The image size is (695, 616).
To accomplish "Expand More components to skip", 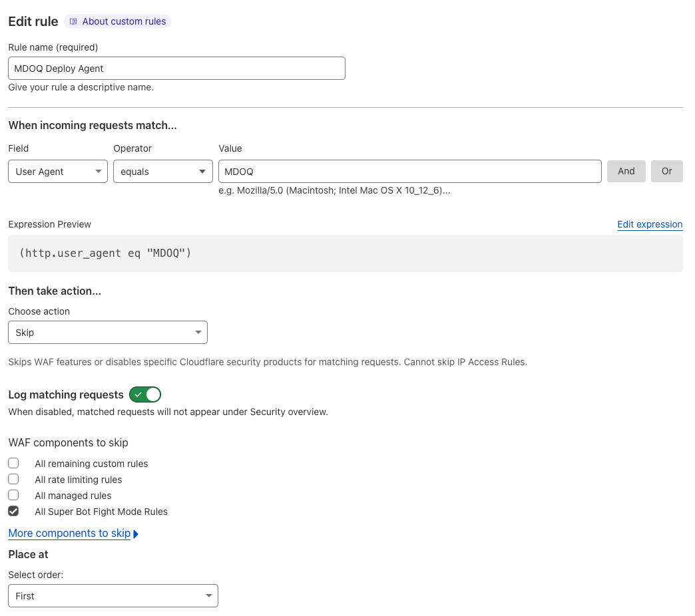I will click(74, 534).
